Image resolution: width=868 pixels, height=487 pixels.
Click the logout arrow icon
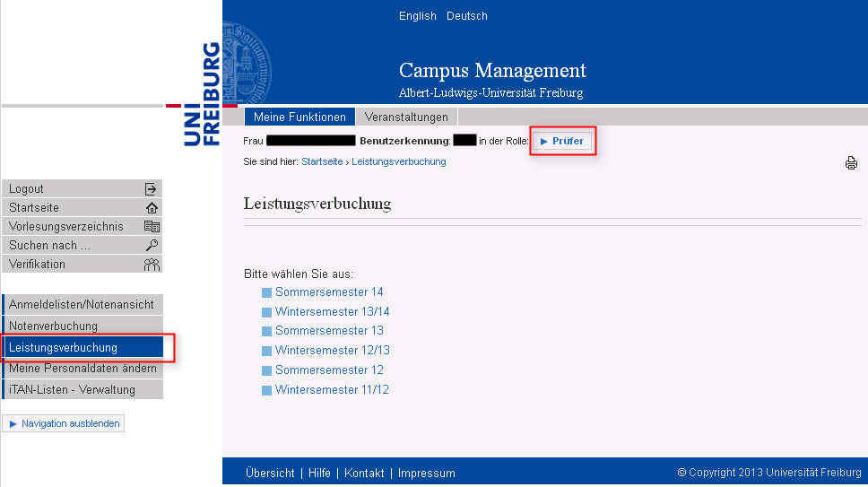click(x=151, y=189)
